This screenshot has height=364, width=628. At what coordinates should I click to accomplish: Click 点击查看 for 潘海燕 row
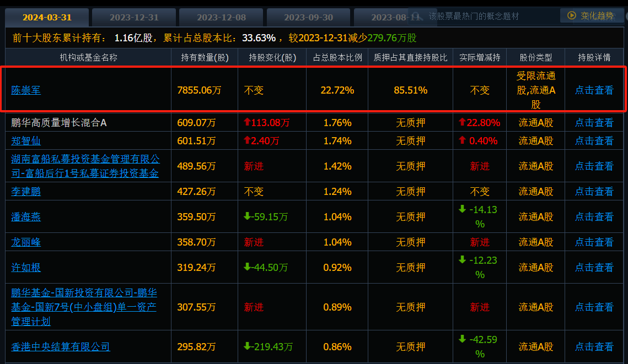[594, 217]
